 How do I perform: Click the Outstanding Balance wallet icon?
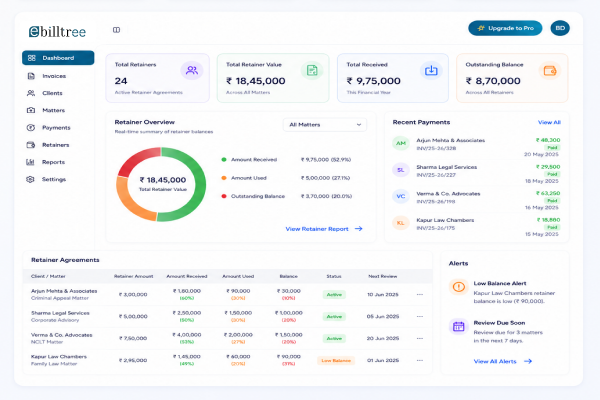[x=549, y=71]
